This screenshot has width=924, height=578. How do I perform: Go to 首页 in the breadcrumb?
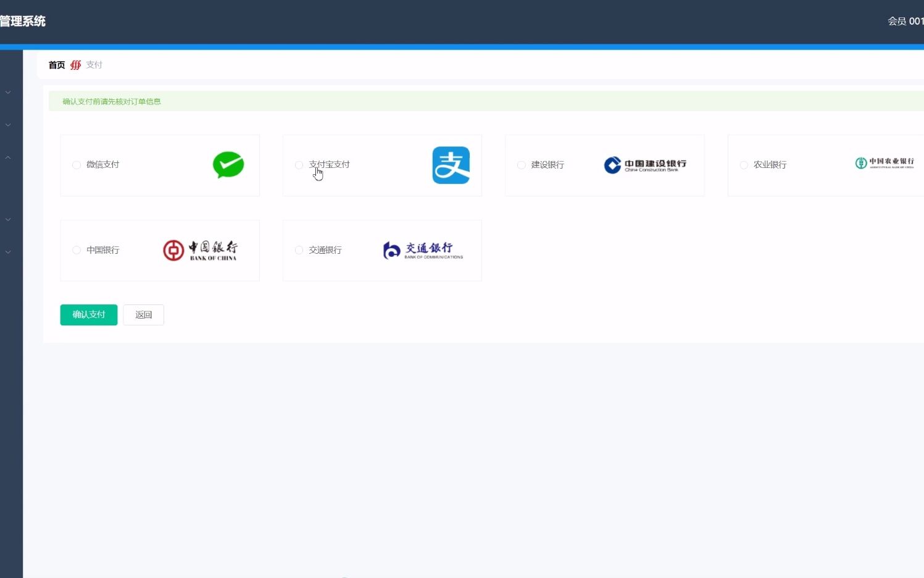click(x=57, y=65)
